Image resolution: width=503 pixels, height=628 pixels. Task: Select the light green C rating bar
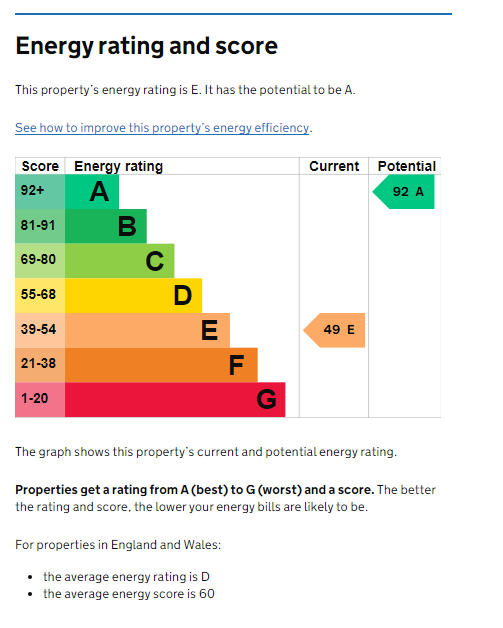point(119,261)
